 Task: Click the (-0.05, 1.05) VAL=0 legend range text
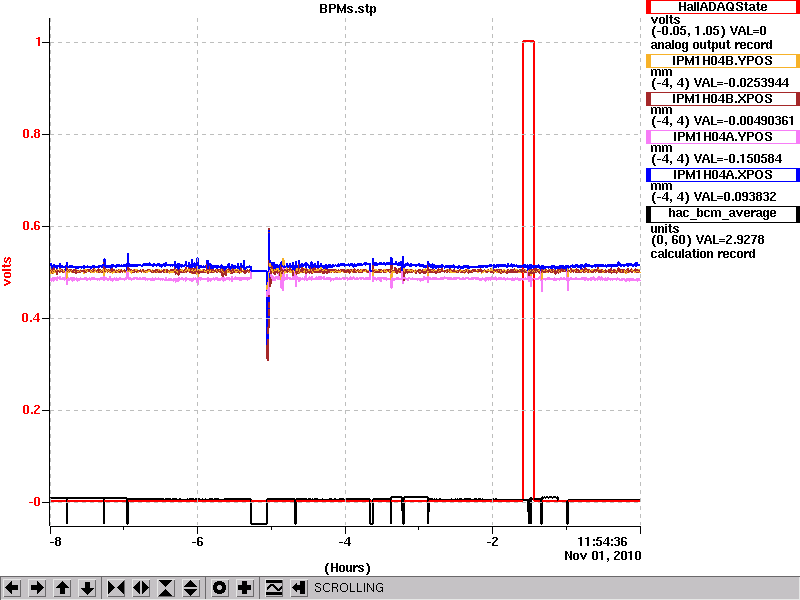pyautogui.click(x=709, y=31)
